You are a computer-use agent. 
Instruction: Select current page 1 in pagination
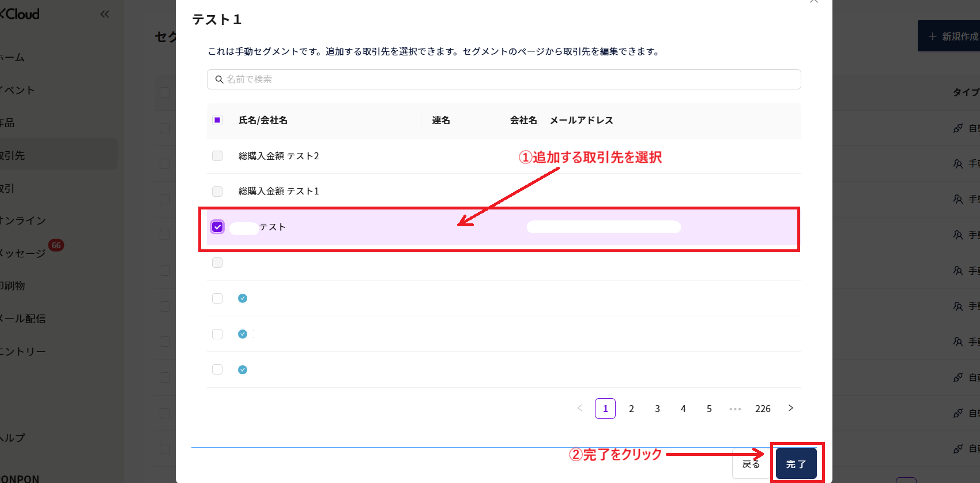point(605,409)
